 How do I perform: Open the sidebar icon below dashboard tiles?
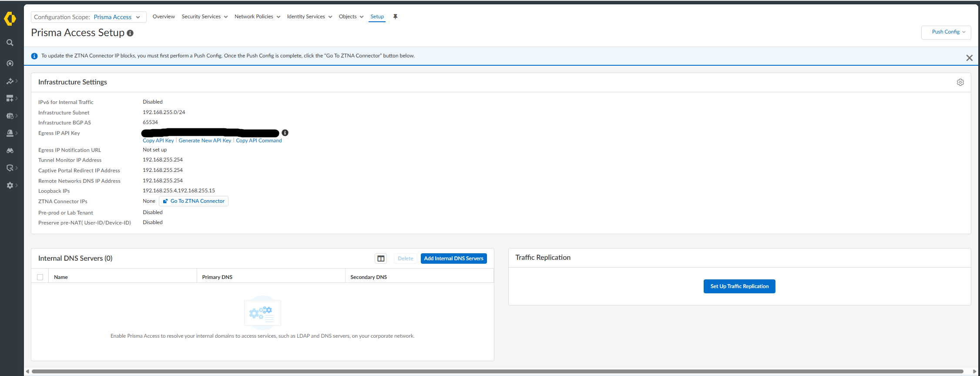[x=10, y=116]
